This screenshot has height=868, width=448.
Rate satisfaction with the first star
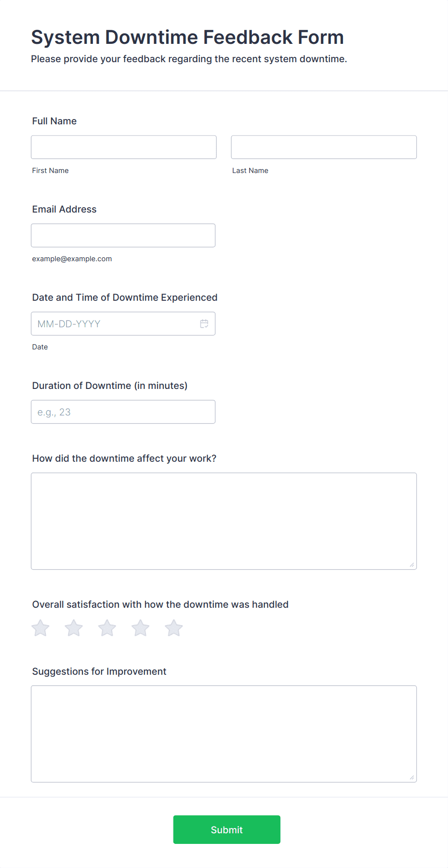(x=40, y=628)
